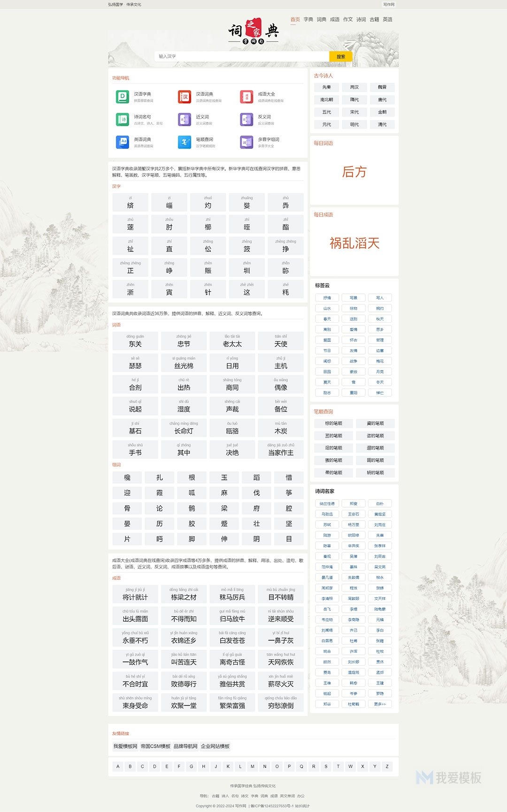Image resolution: width=507 pixels, height=812 pixels.
Task: Select the 唐代 dynasty button
Action: pos(382,100)
